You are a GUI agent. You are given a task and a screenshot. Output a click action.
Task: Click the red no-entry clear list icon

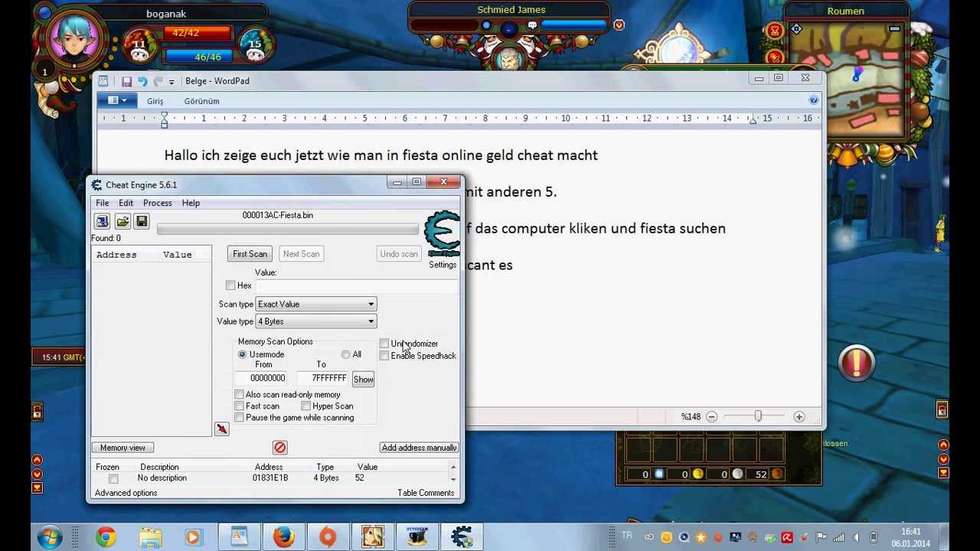pyautogui.click(x=279, y=448)
